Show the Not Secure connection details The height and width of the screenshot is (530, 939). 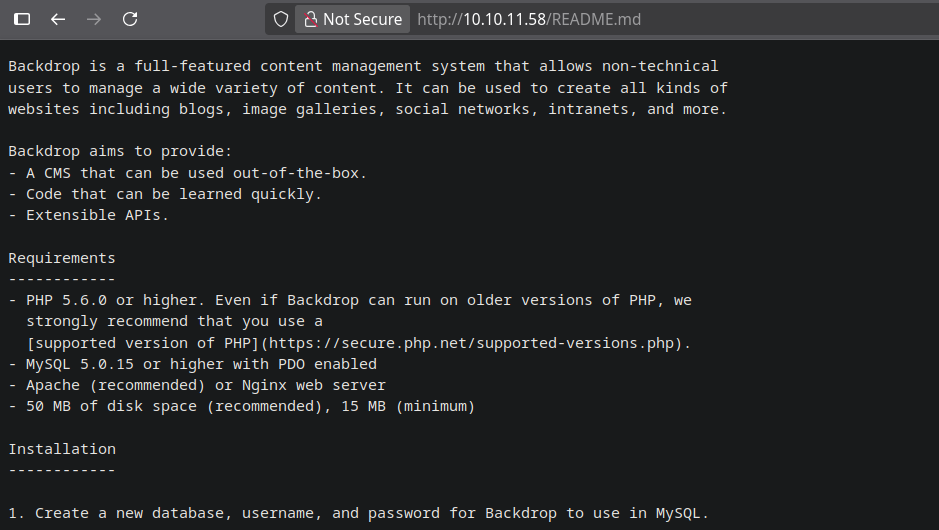point(362,19)
